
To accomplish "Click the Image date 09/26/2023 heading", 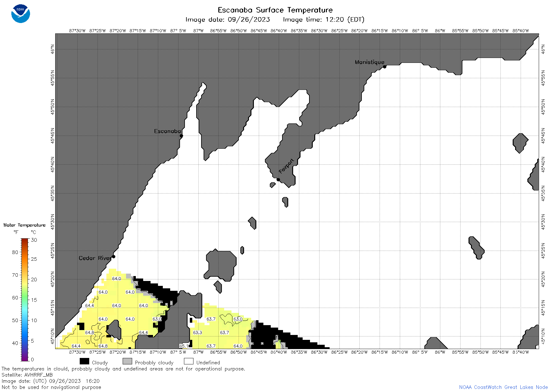I will pos(228,20).
